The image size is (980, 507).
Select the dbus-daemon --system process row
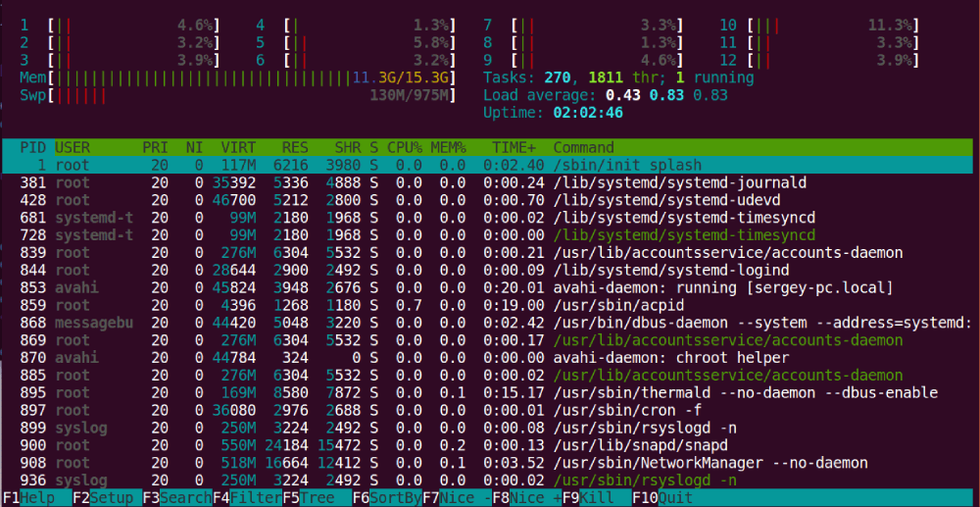pos(487,324)
